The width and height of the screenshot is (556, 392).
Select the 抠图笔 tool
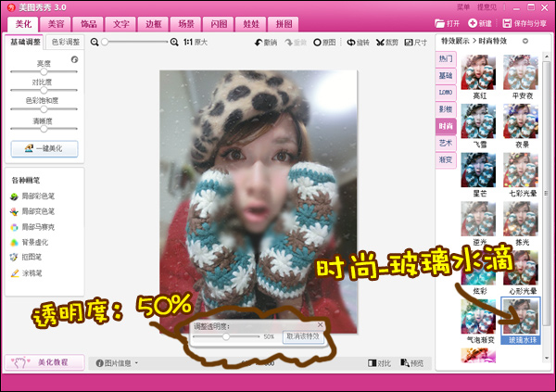(x=26, y=258)
